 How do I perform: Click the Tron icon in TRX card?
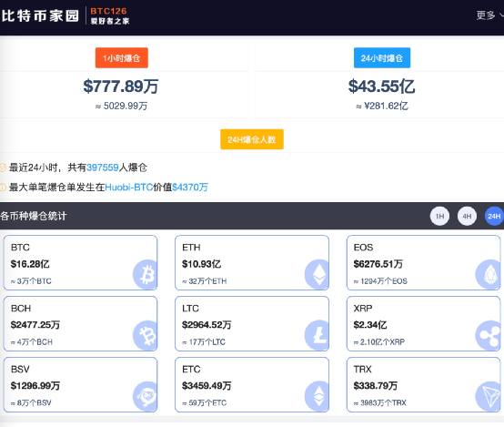[488, 396]
